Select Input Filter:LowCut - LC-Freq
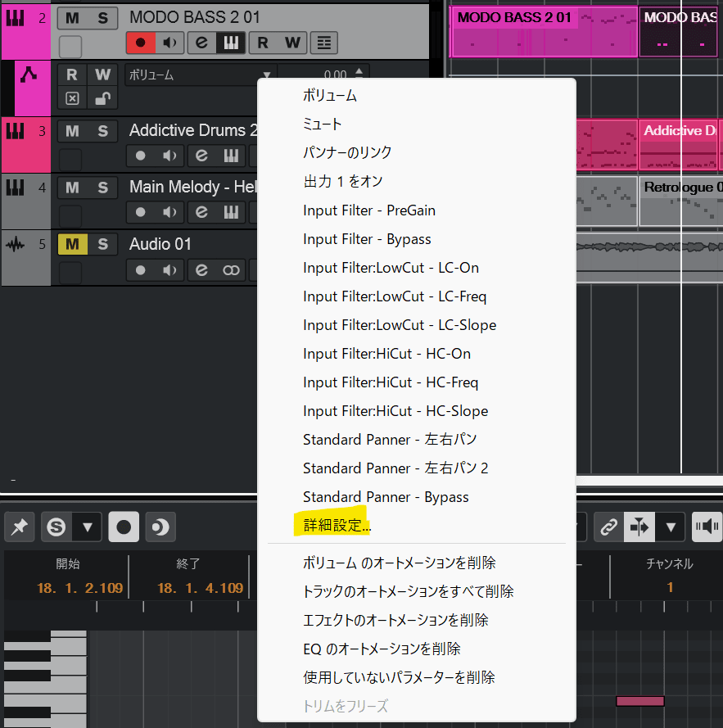723x728 pixels. [x=417, y=296]
